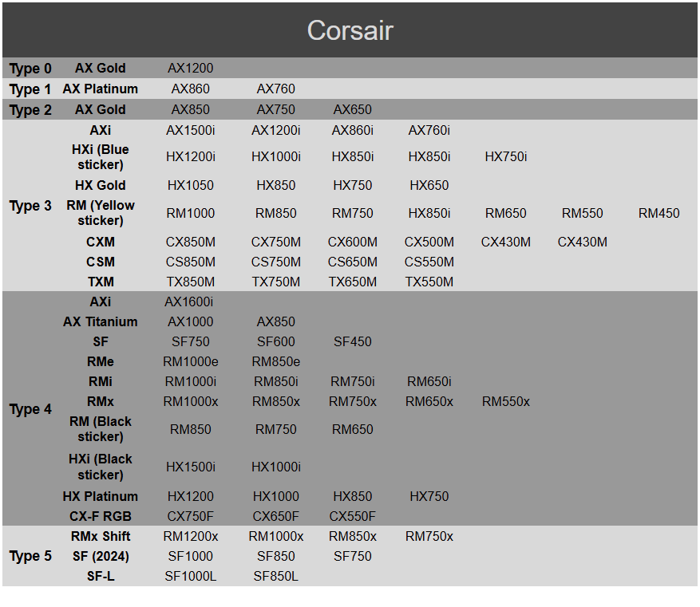Screen dimensions: 700x607
Task: Select the AX1500i cell
Action: coord(191,130)
